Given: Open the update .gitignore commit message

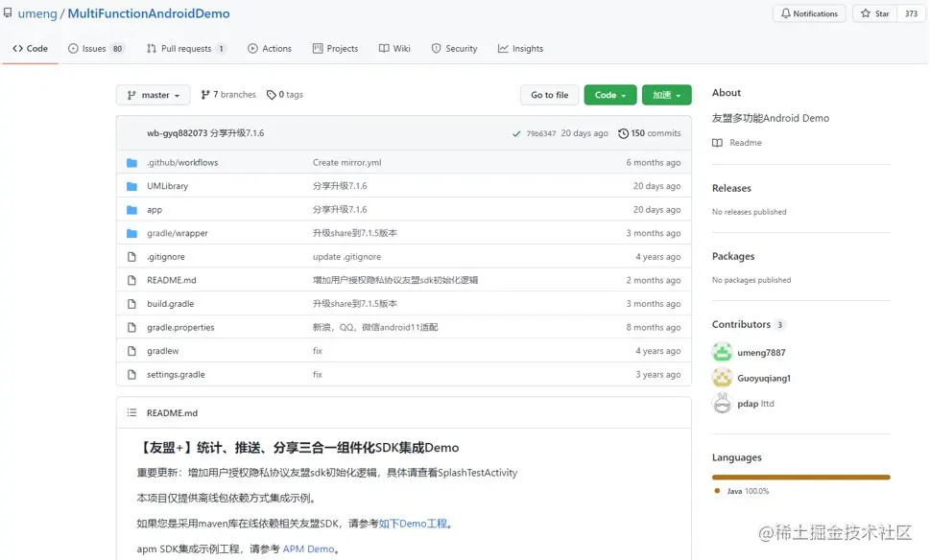Looking at the screenshot, I should coord(347,257).
